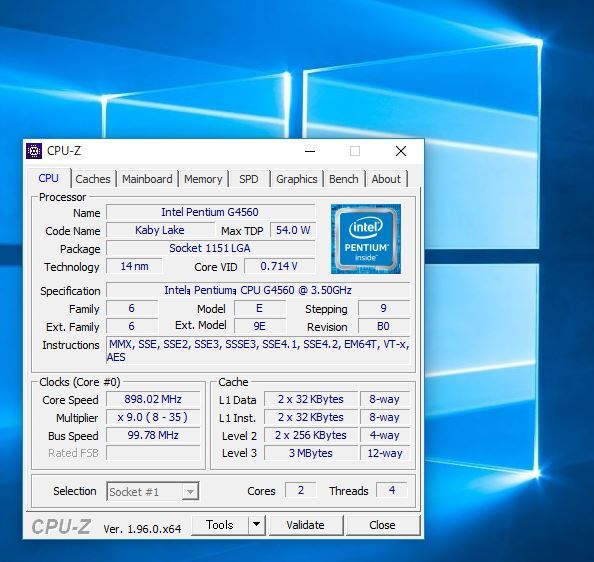This screenshot has height=562, width=594.
Task: Click the L1 Inst. size 2 x 32 KBytes
Action: pyautogui.click(x=311, y=417)
